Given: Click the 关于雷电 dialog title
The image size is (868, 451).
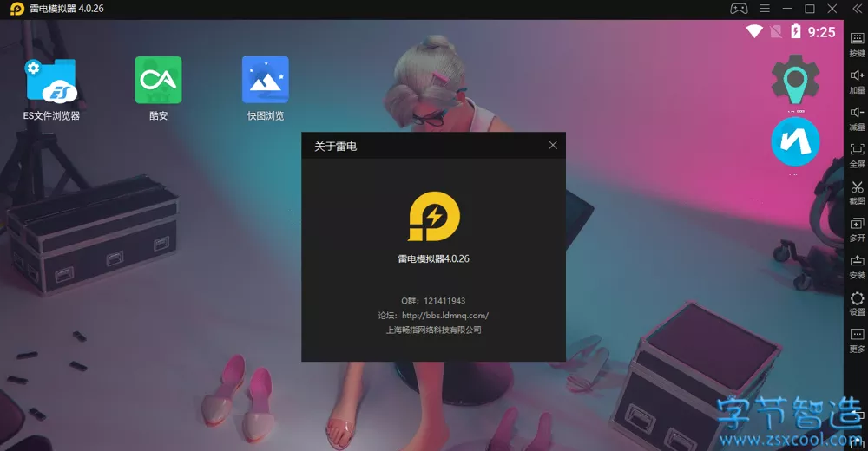Looking at the screenshot, I should [x=335, y=146].
